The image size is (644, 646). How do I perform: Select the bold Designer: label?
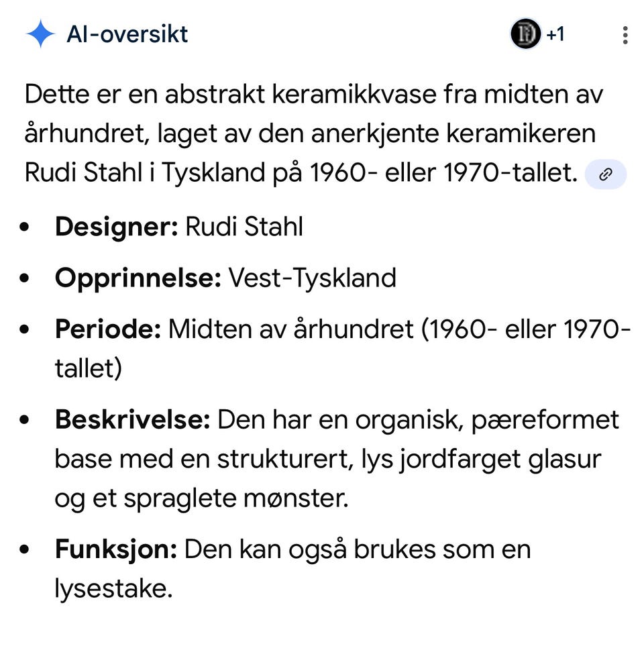(x=116, y=227)
